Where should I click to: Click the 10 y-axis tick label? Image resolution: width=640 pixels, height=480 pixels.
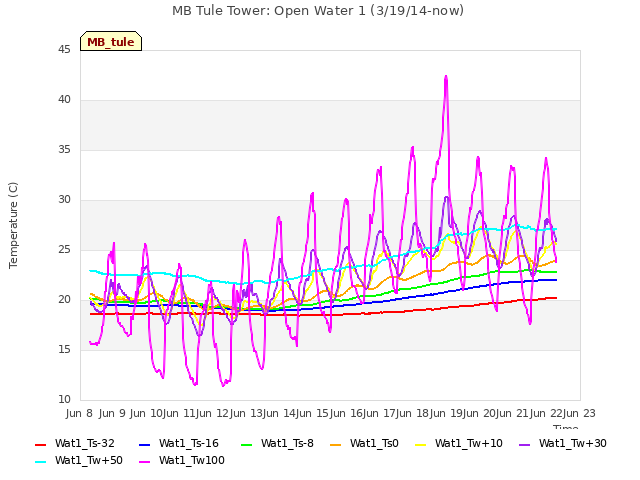(x=64, y=400)
